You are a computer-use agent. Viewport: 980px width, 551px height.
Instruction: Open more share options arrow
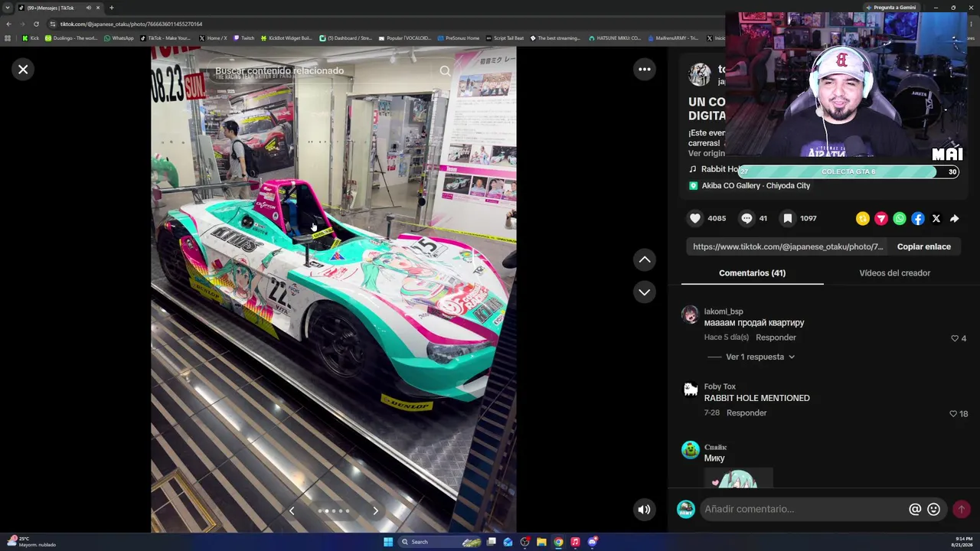click(955, 219)
